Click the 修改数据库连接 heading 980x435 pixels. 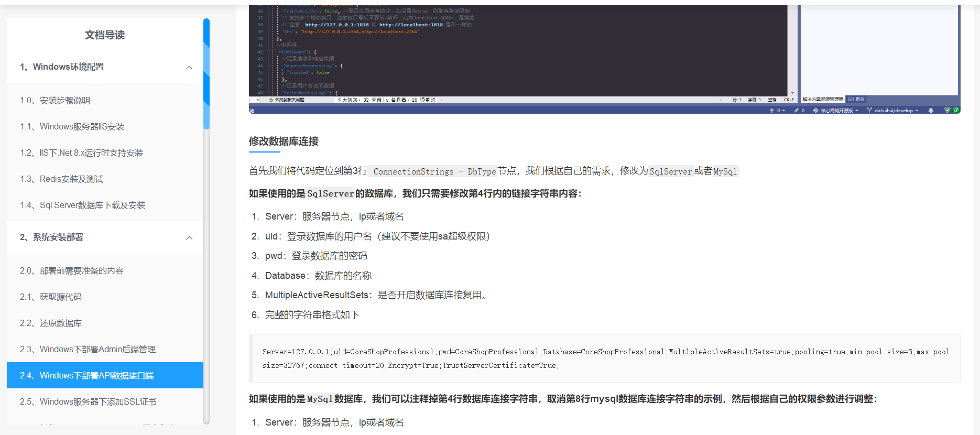tap(284, 142)
